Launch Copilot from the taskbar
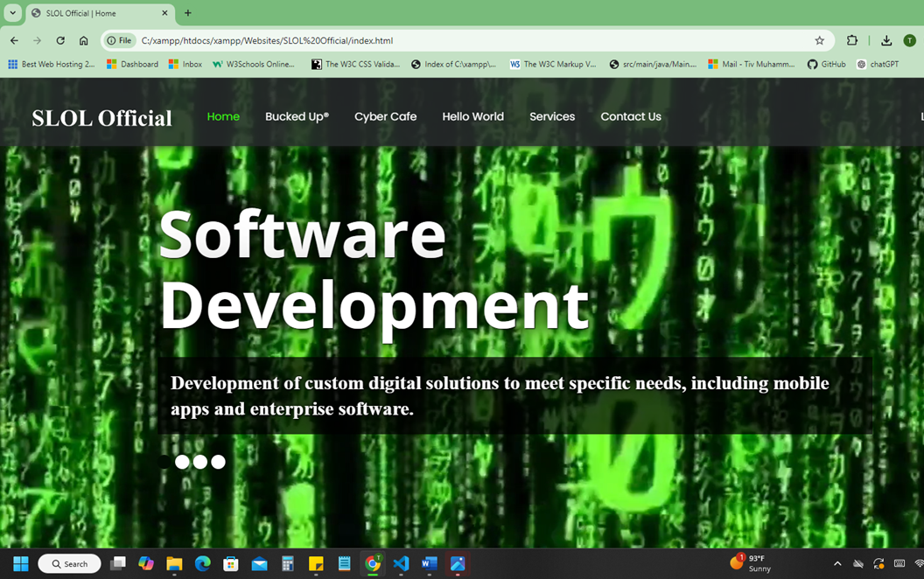This screenshot has width=924, height=579. [x=146, y=563]
